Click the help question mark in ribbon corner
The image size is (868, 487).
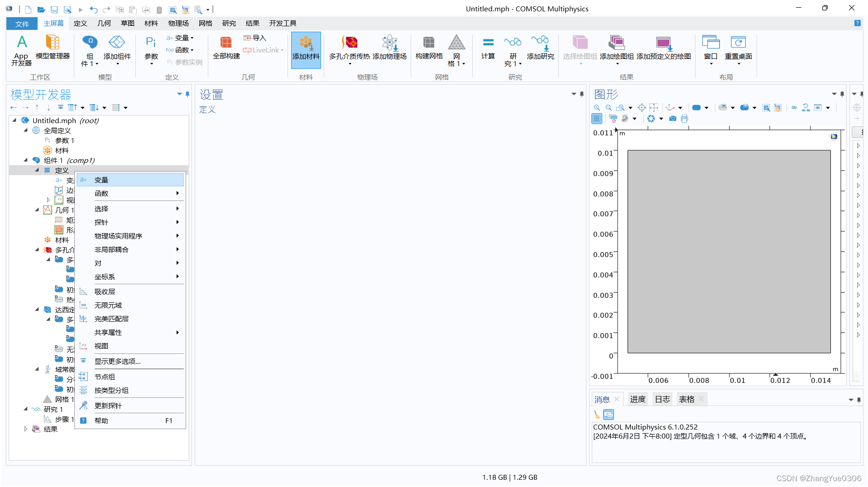(857, 23)
